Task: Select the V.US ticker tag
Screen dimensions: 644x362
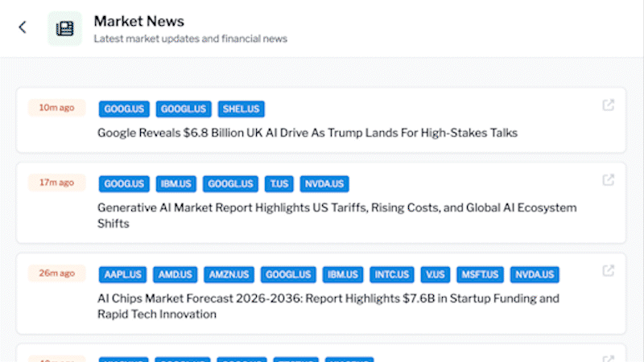Action: [436, 274]
